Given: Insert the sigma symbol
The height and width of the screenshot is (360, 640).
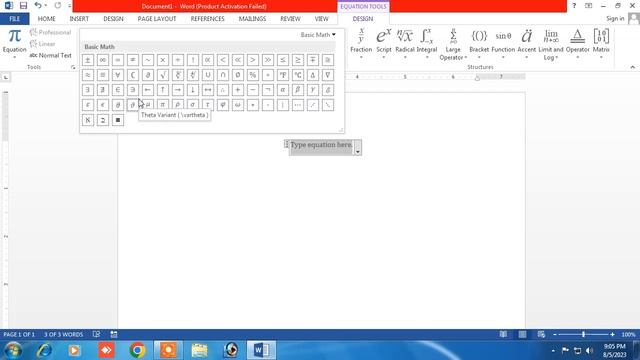Looking at the screenshot, I should 193,105.
